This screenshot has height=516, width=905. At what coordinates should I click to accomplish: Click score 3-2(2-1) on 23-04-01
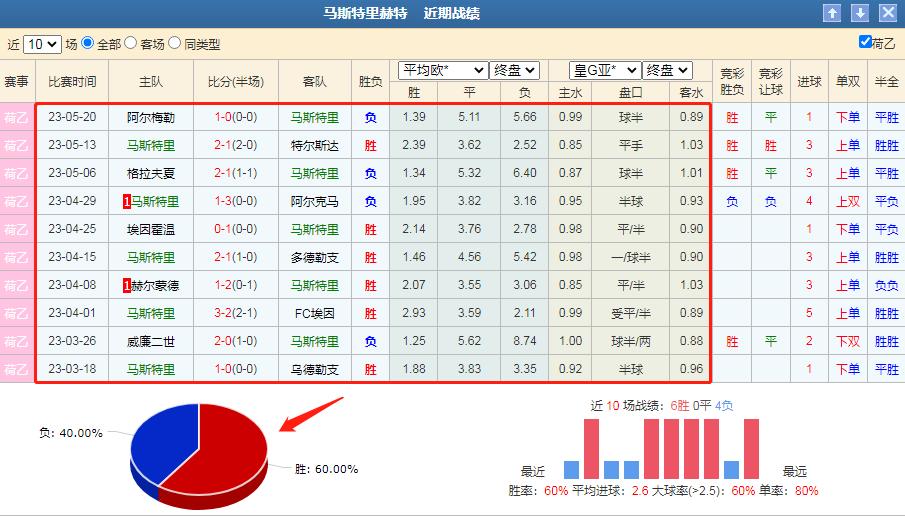click(235, 313)
